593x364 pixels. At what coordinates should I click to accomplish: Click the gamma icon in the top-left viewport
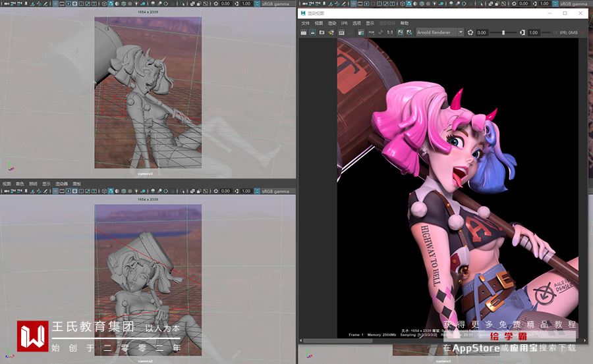237,4
